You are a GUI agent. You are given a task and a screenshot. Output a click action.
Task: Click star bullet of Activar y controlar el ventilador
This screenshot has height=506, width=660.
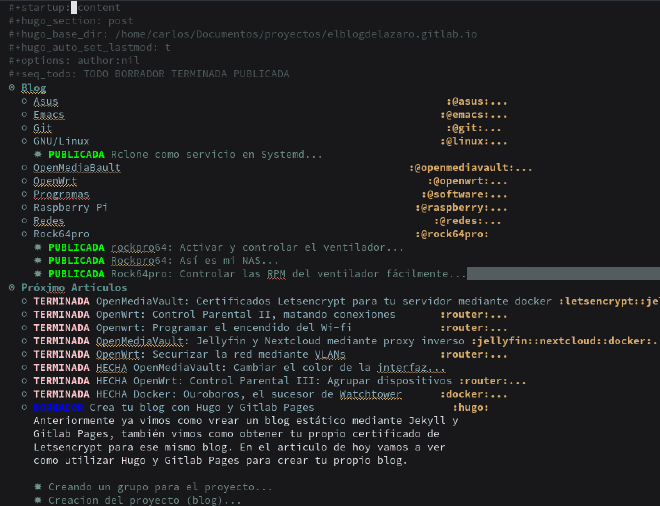(38, 247)
